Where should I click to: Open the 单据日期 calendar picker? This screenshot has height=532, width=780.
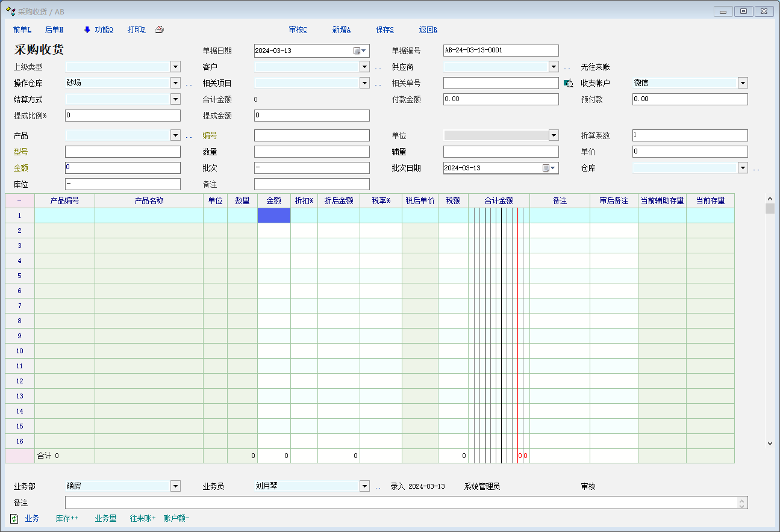[x=360, y=51]
